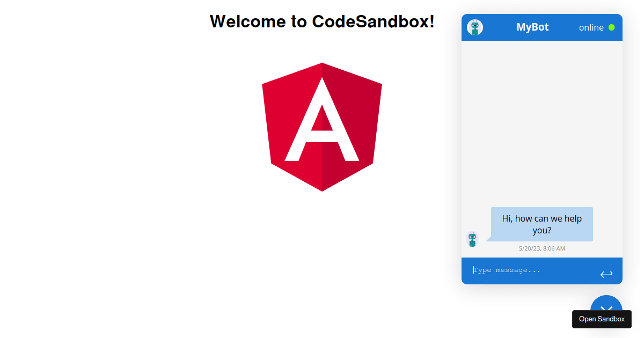Select the return-arrow send icon
The image size is (644, 338).
(x=606, y=274)
